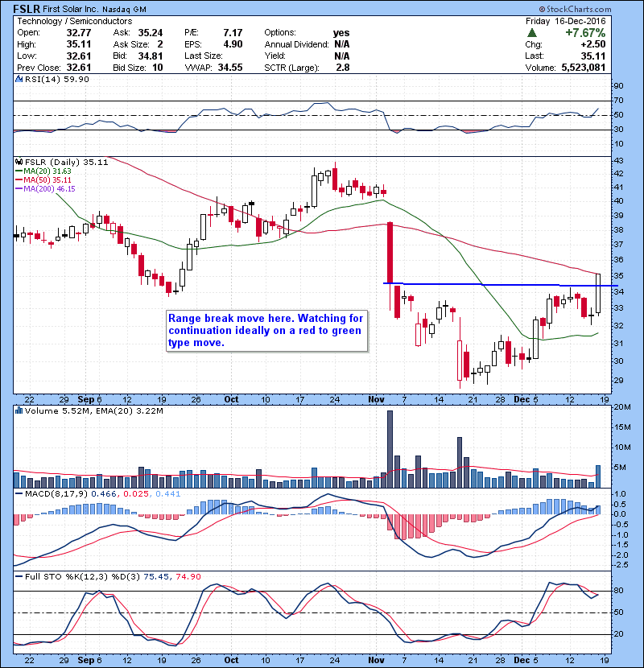Screen dimensions: 644x668
Task: Click the volume bars icon beside Volume 5.52M
Action: (x=19, y=410)
